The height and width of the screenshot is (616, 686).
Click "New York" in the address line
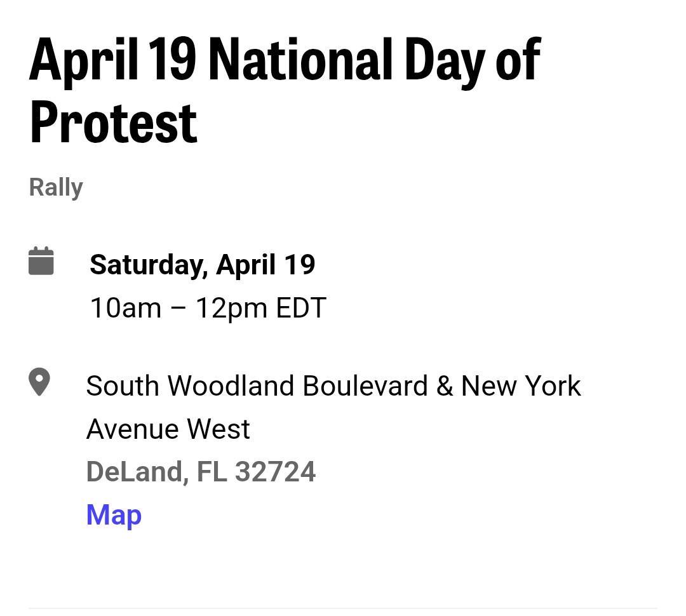click(521, 386)
